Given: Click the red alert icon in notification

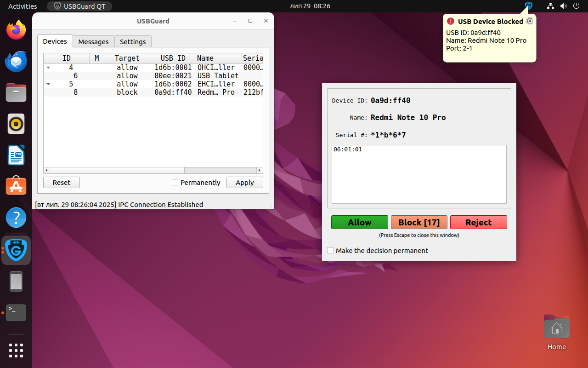Looking at the screenshot, I should tap(451, 21).
